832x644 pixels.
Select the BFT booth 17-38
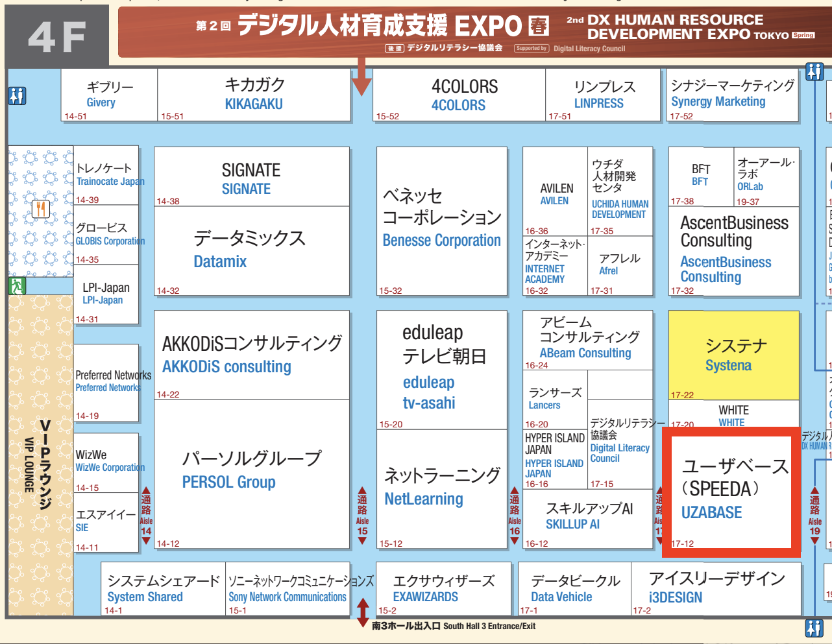click(702, 177)
